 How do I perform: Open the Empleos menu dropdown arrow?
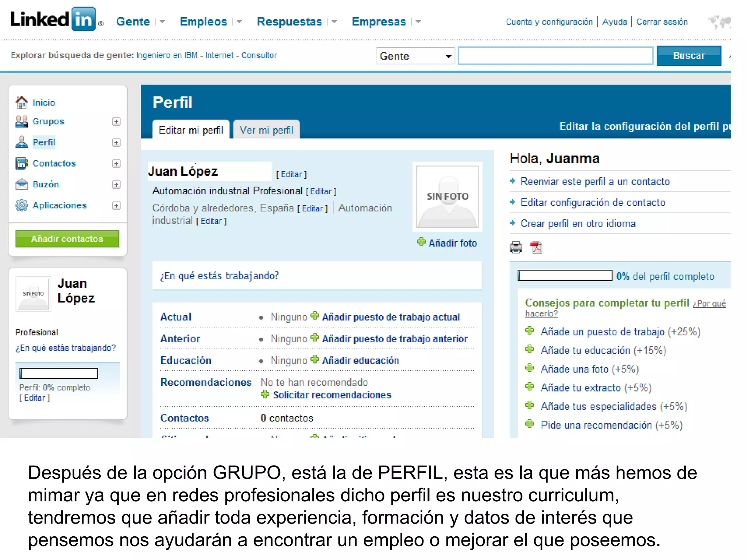tap(239, 22)
